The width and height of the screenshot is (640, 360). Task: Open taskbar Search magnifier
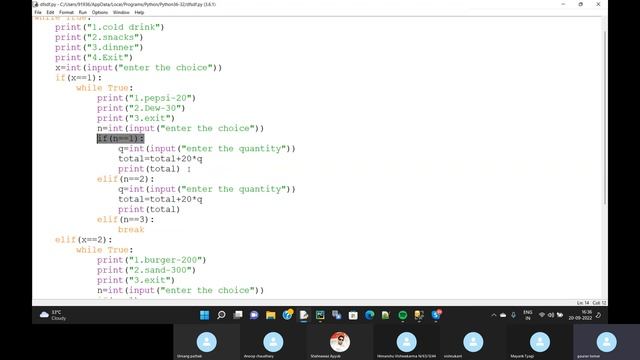pos(221,315)
